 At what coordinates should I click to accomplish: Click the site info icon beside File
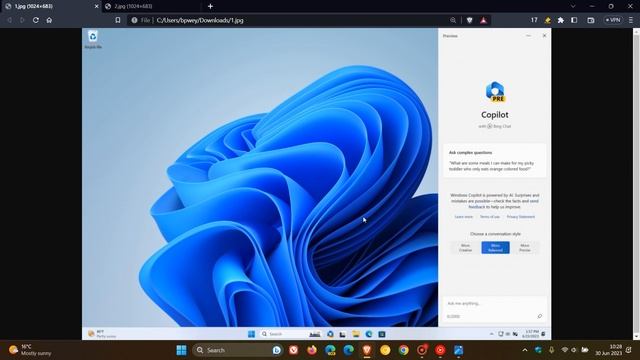[x=134, y=20]
